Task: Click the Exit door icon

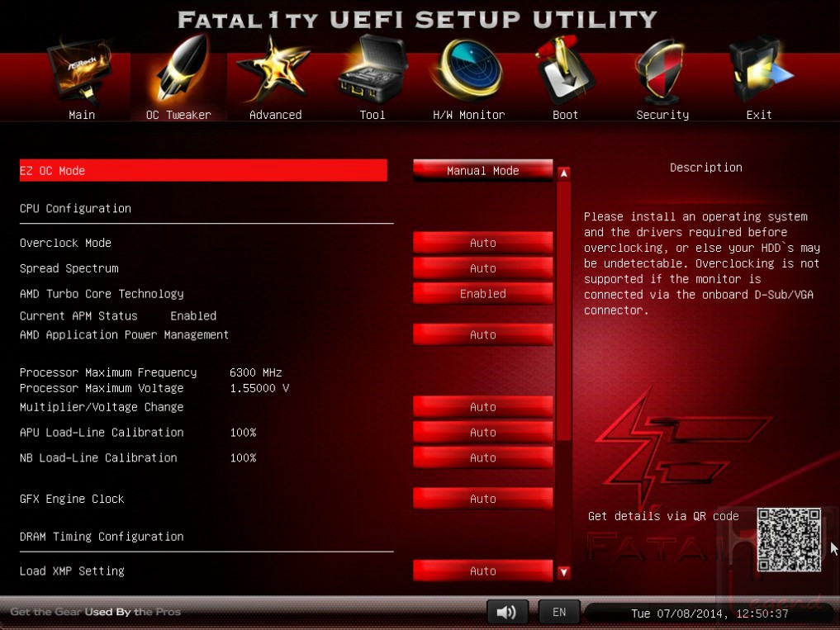Action: click(x=761, y=71)
